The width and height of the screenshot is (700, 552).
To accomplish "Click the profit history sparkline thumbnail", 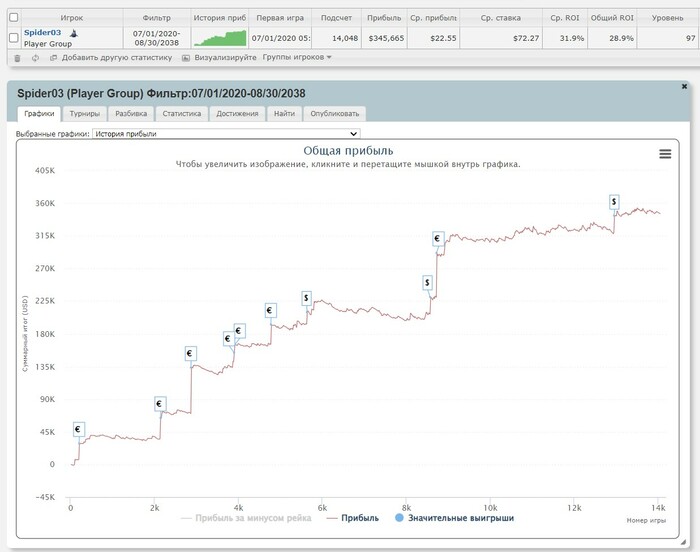I will click(220, 38).
